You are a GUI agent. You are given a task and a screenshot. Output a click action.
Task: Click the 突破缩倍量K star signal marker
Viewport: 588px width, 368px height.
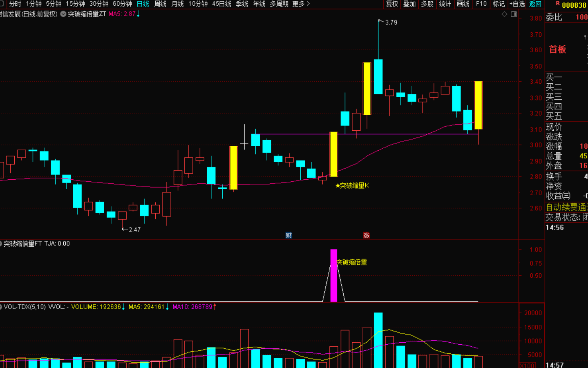pos(352,185)
